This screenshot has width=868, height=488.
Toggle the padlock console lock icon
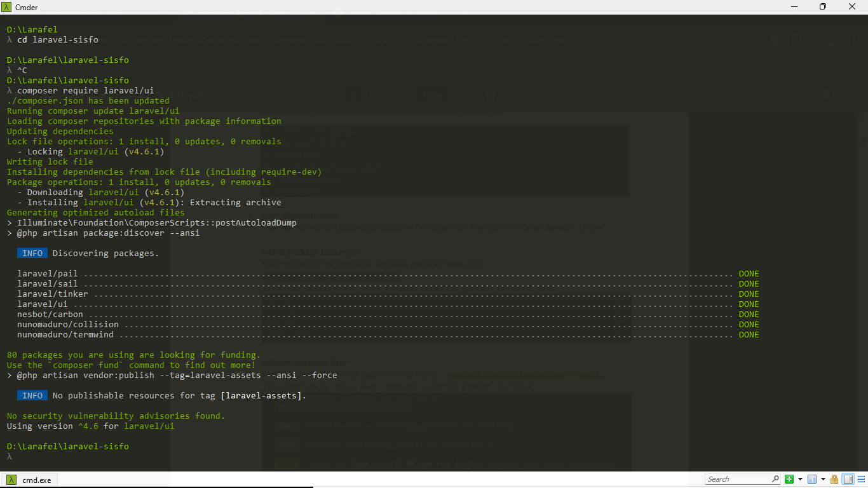coord(834,479)
